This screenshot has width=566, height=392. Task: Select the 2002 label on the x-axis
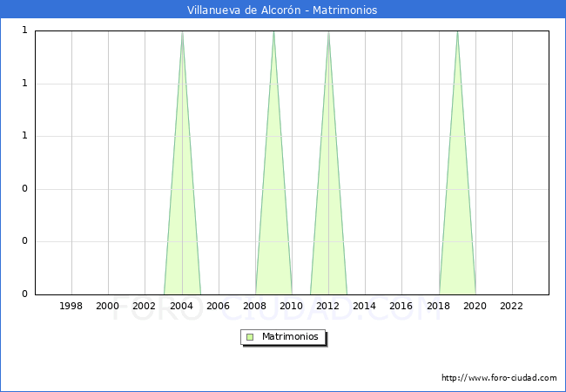[145, 306]
